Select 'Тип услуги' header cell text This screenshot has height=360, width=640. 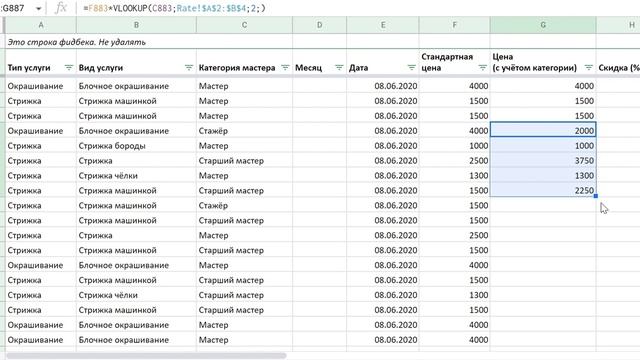tap(29, 68)
